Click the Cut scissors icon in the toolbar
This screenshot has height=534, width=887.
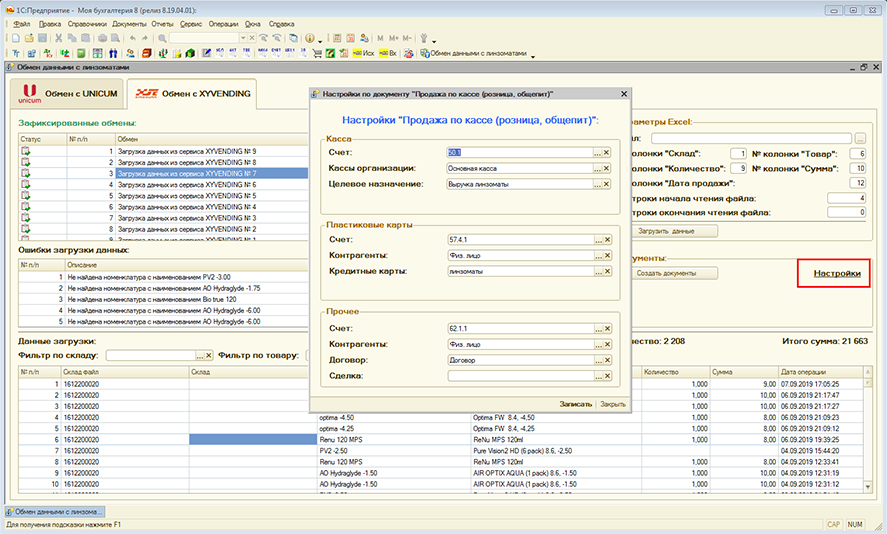60,38
